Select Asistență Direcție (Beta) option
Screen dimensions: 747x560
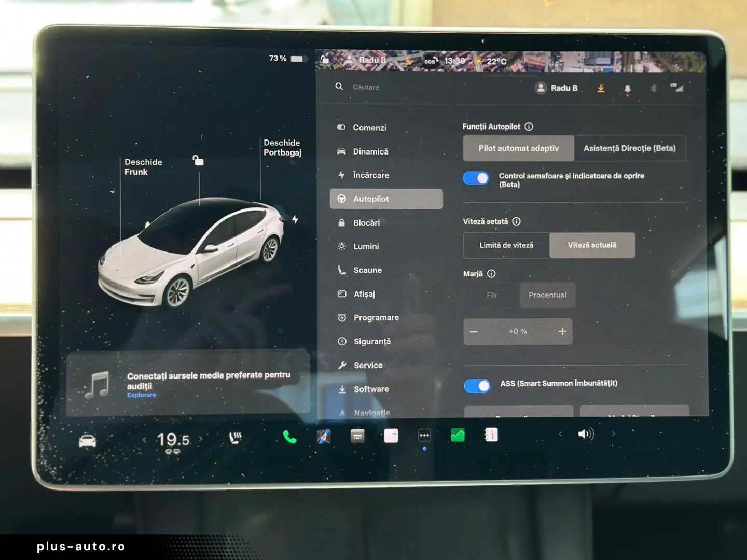coord(630,148)
